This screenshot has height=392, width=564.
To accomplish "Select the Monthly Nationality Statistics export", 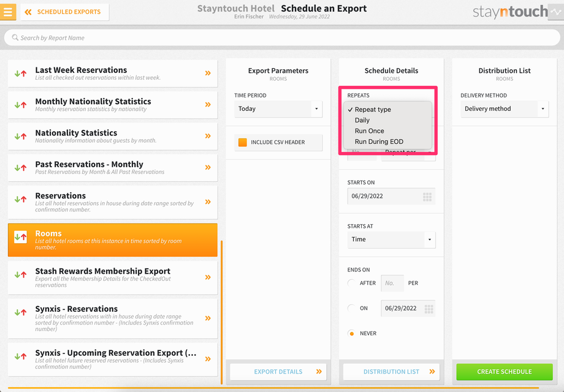I will pos(113,105).
